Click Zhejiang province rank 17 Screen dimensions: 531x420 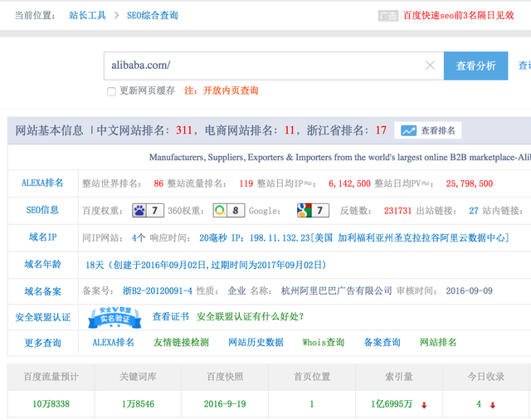[381, 130]
